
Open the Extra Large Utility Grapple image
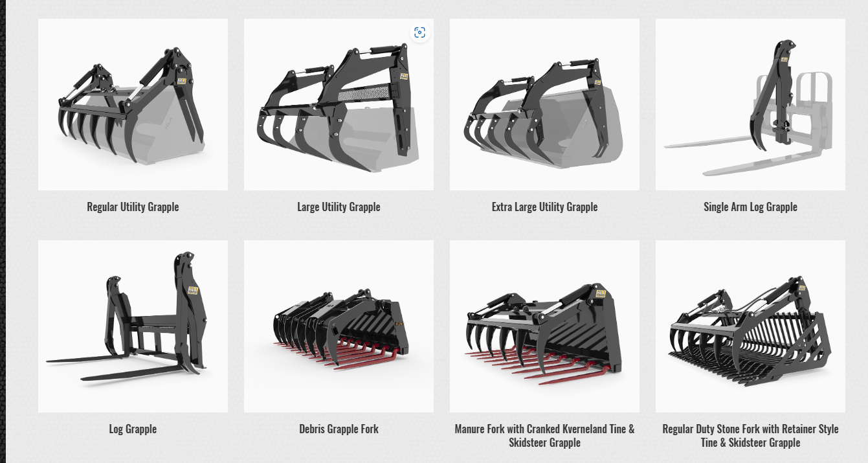click(x=544, y=104)
